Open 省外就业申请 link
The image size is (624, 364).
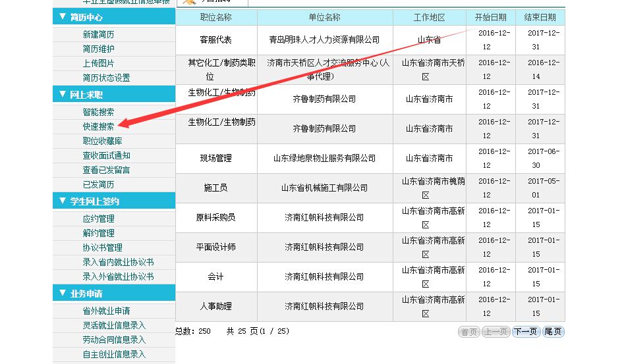tap(106, 311)
